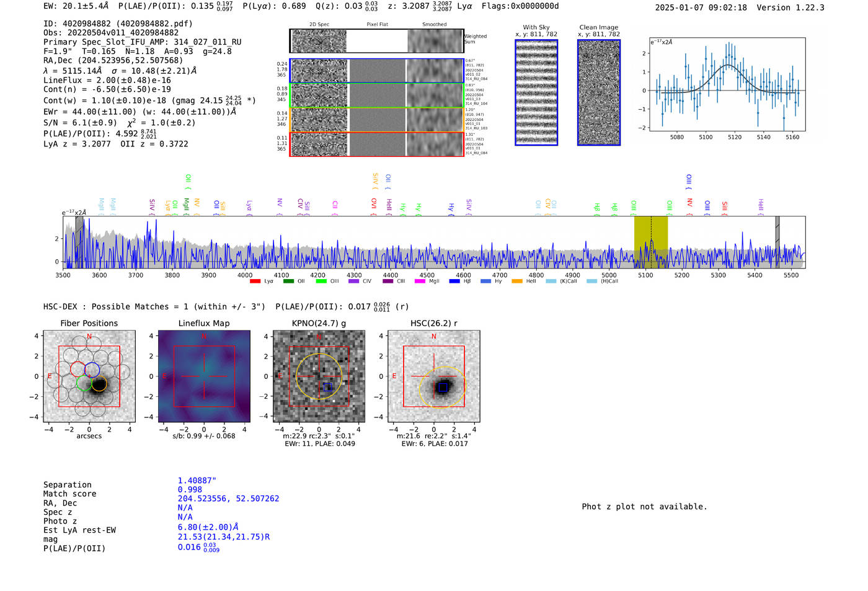The width and height of the screenshot is (868, 591).
Task: Select the Weighted Sum 2D spectrum strip
Action: point(376,41)
